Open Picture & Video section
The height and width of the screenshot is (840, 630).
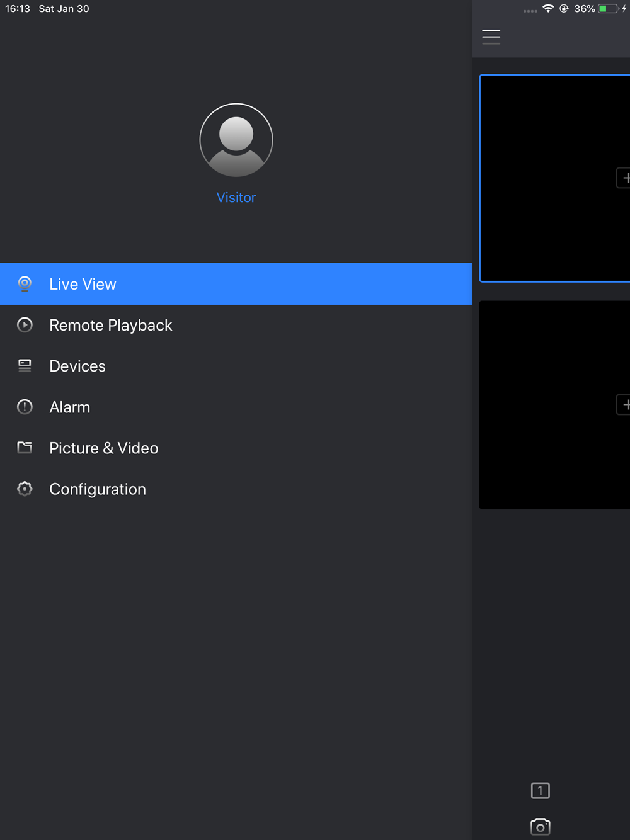point(236,448)
